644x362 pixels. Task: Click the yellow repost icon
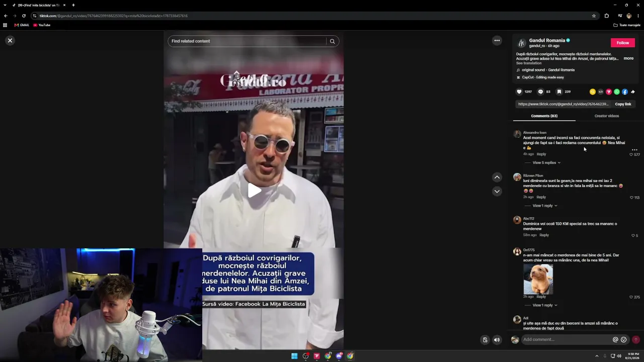593,92
